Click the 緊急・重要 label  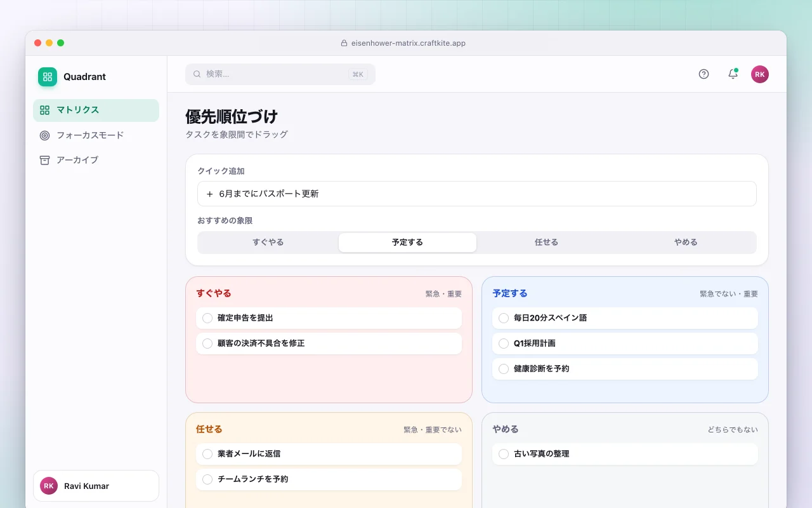click(443, 294)
